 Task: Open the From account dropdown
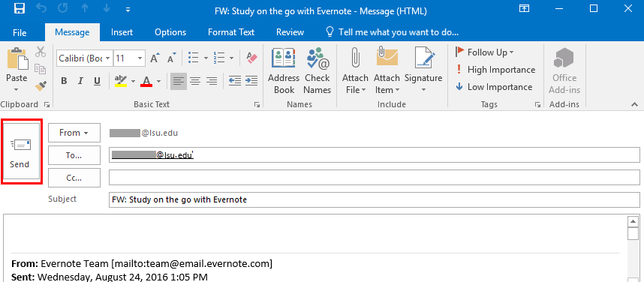point(74,133)
